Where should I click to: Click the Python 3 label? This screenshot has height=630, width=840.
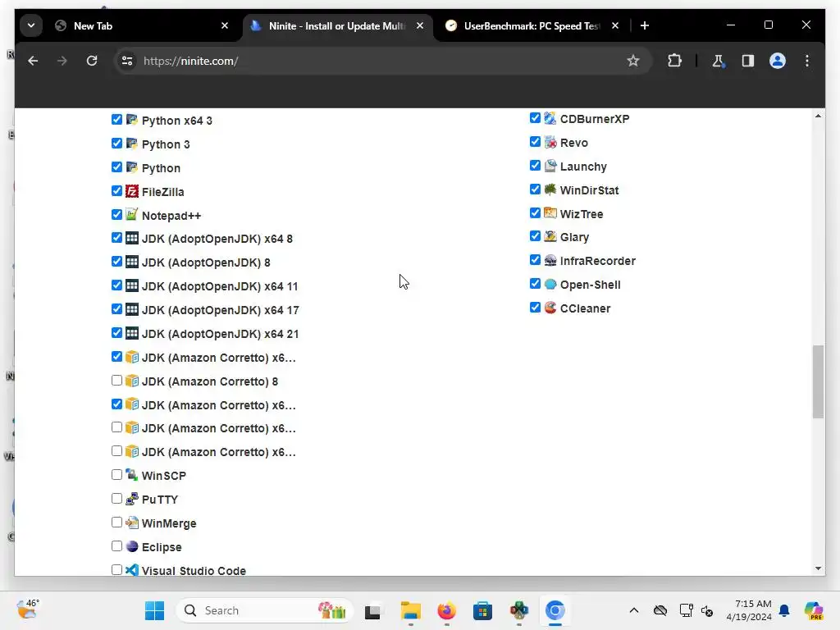(x=166, y=144)
